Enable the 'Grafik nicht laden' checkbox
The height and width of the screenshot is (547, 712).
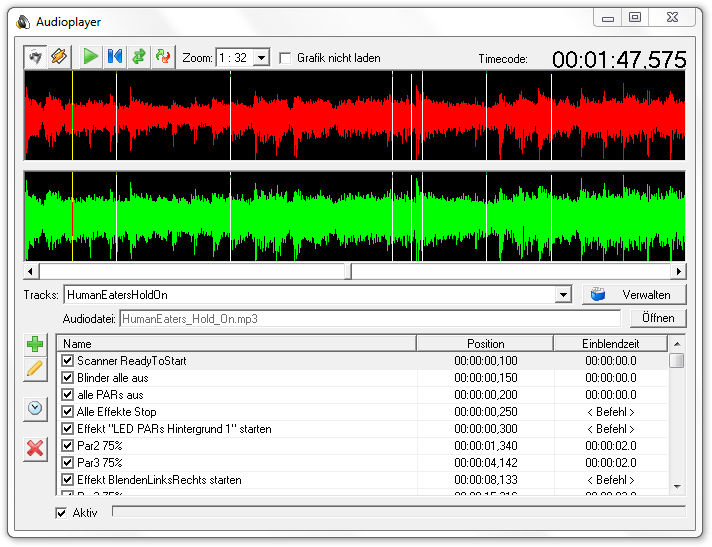[286, 58]
